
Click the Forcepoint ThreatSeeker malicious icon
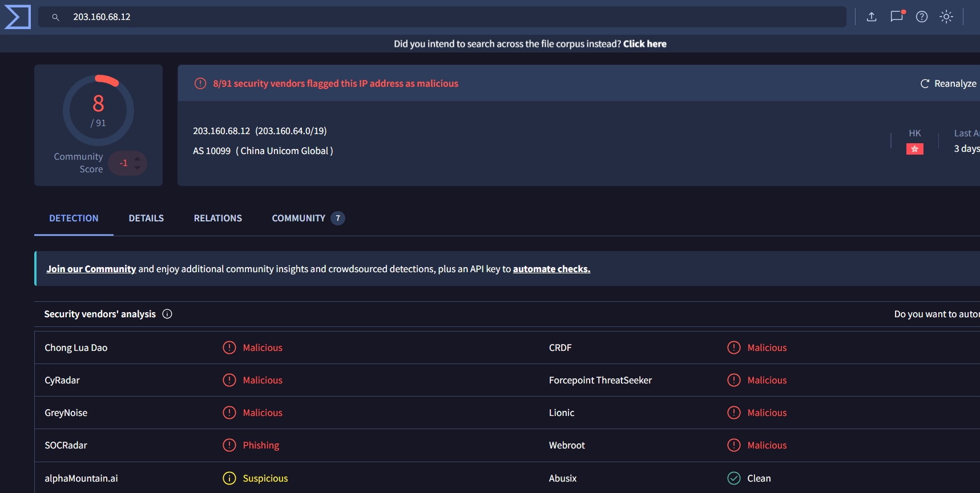tap(734, 380)
